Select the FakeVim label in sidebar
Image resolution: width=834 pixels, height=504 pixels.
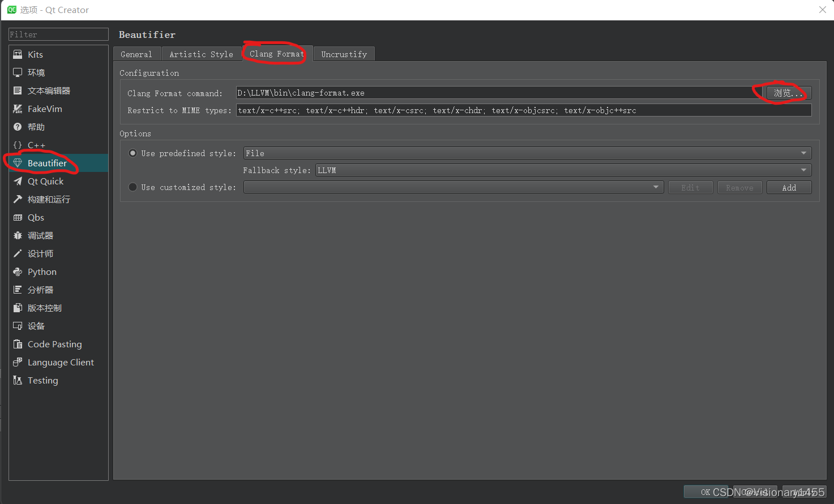(x=45, y=109)
